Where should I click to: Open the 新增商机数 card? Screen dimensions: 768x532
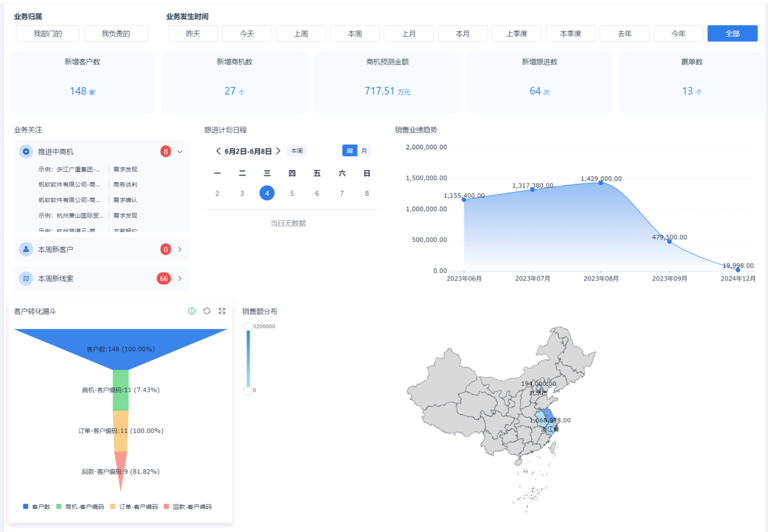(235, 83)
